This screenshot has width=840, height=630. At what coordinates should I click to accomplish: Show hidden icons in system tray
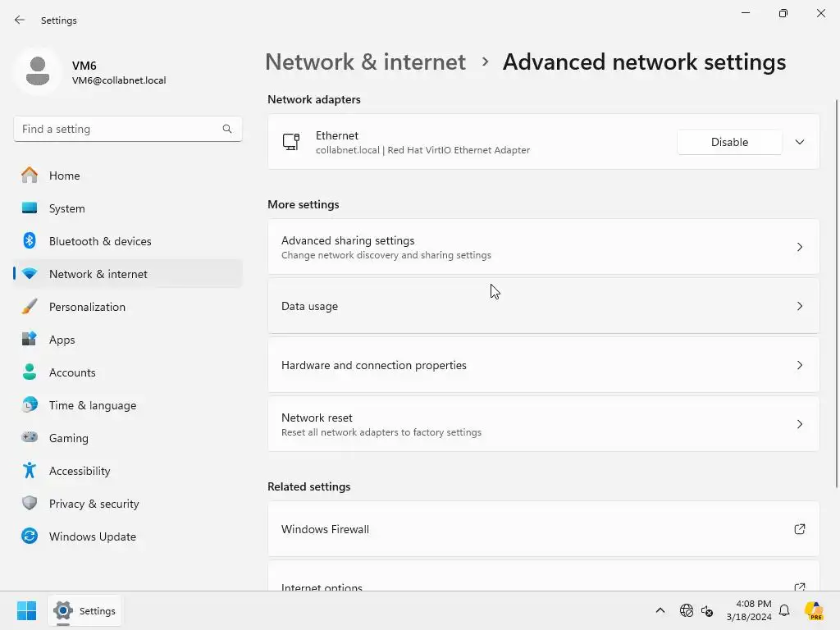pos(660,611)
